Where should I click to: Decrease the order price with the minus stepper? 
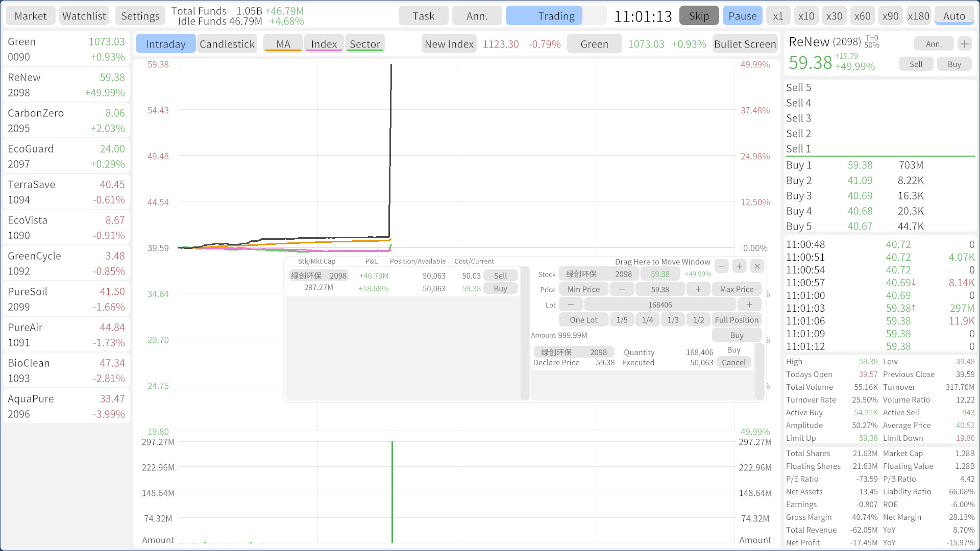click(622, 289)
